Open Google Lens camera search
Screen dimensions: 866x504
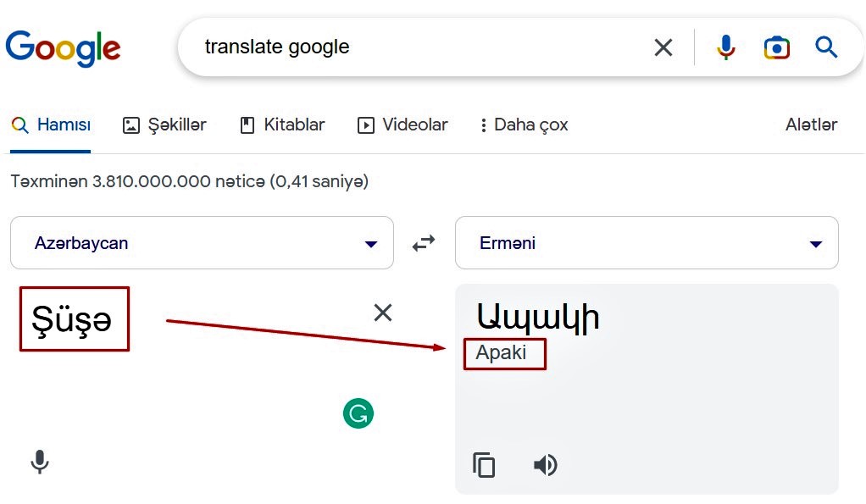(x=776, y=48)
